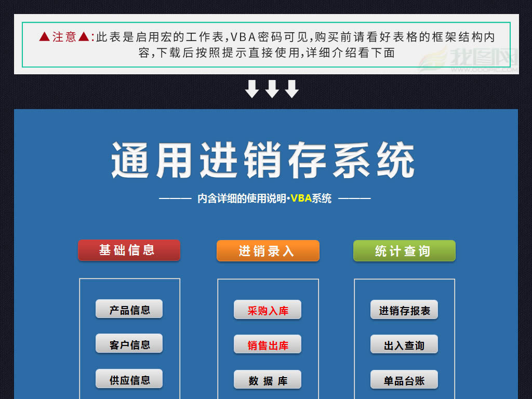This screenshot has height=399, width=532.
Task: Open the 单品台账 (Item Ledger) view
Action: click(x=404, y=380)
